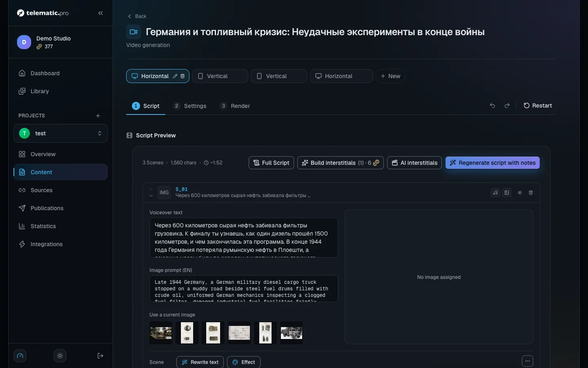Open the scene more options ellipsis menu
Image resolution: width=588 pixels, height=368 pixels.
click(528, 361)
